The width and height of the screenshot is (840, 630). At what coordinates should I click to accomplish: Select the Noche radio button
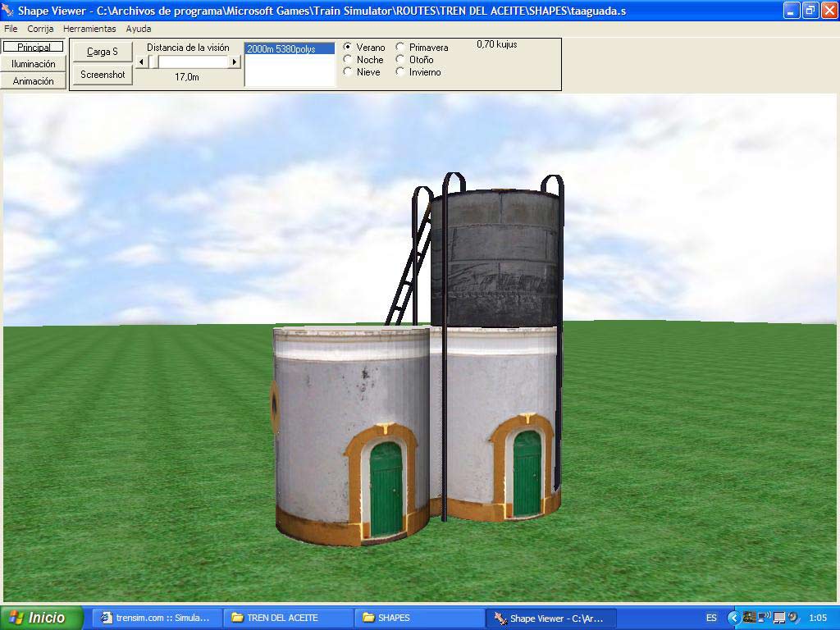pyautogui.click(x=348, y=60)
